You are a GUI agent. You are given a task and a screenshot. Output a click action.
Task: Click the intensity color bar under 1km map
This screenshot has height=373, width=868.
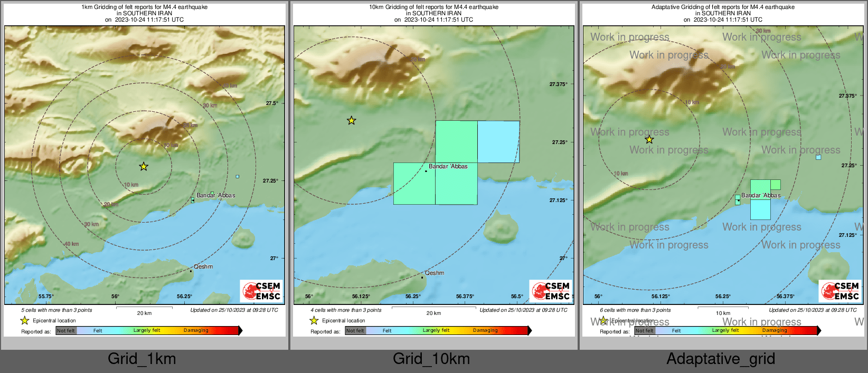pyautogui.click(x=149, y=330)
